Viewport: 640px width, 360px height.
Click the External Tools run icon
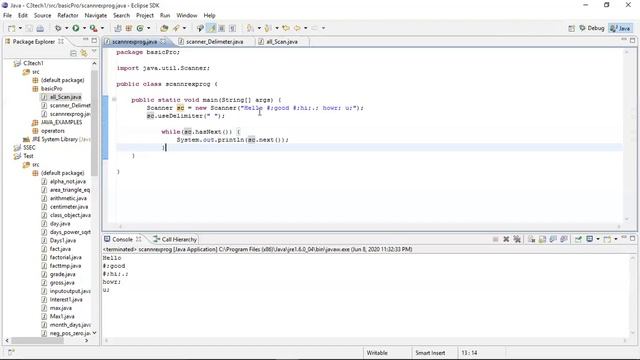click(x=93, y=28)
